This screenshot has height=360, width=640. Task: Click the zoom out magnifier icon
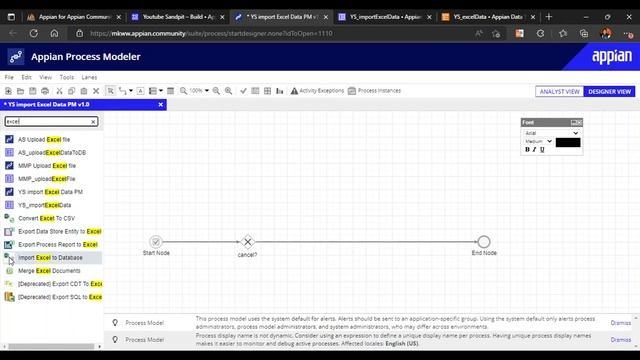[x=216, y=91]
